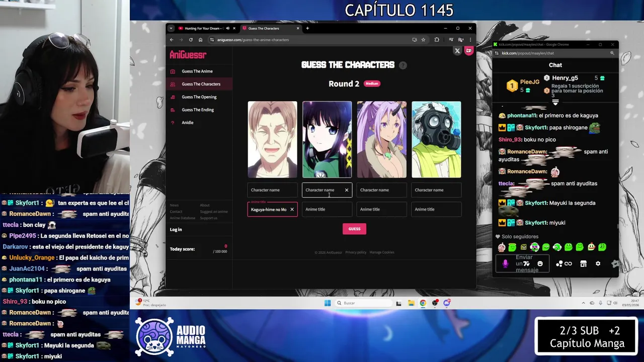Click the pink GUESS button
This screenshot has width=644, height=362.
354,229
